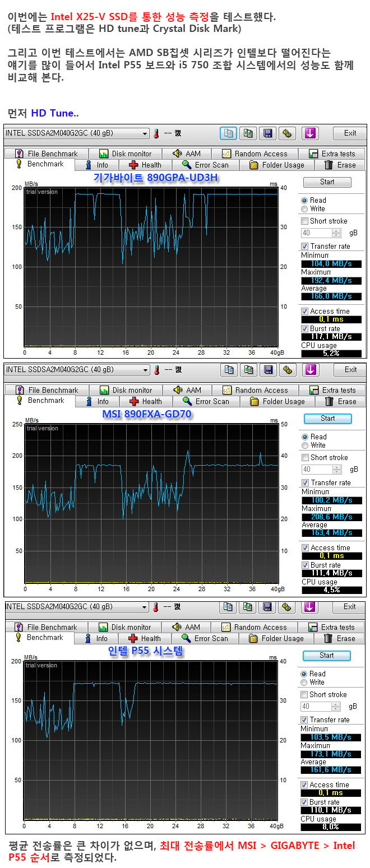Open drive selection dropdown in top window

pyautogui.click(x=145, y=133)
